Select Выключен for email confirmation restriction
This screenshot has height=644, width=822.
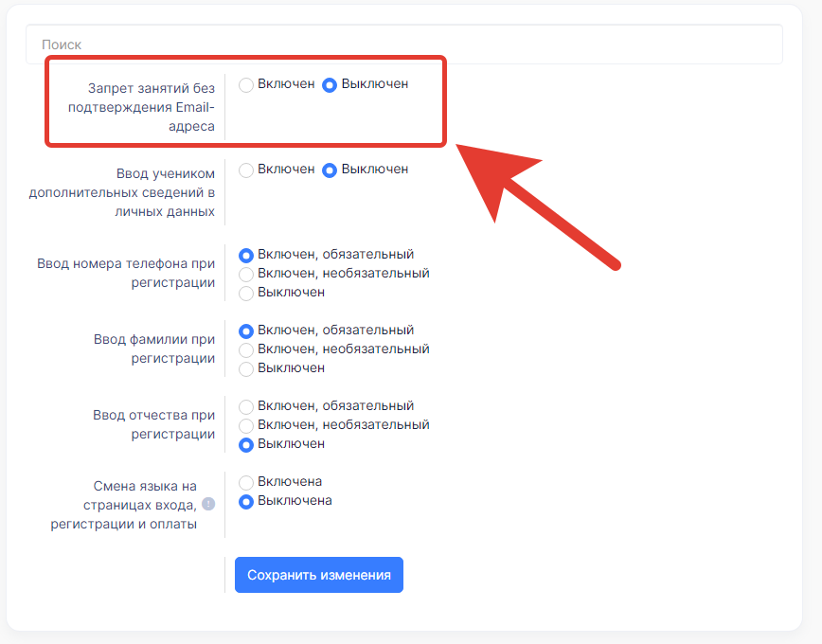pyautogui.click(x=330, y=85)
